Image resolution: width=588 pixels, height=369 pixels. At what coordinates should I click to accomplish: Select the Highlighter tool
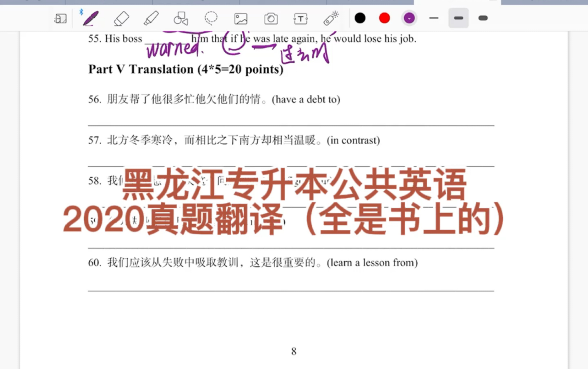click(151, 18)
